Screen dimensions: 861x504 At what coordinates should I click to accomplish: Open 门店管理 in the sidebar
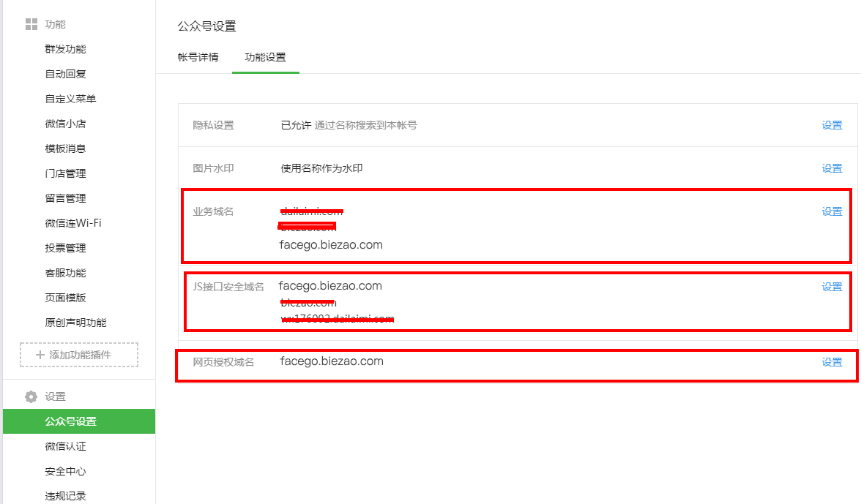[65, 173]
